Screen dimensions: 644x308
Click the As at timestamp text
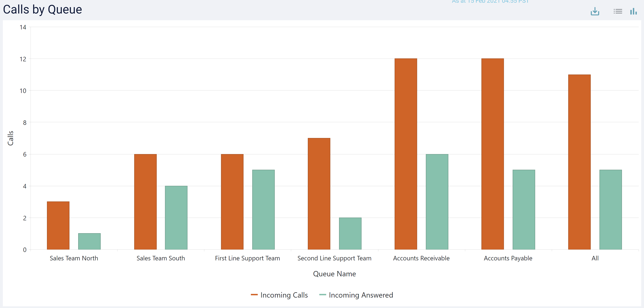(x=490, y=1)
